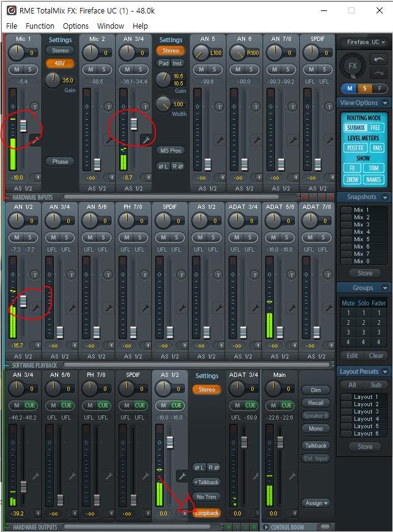Open the Help menu

140,26
